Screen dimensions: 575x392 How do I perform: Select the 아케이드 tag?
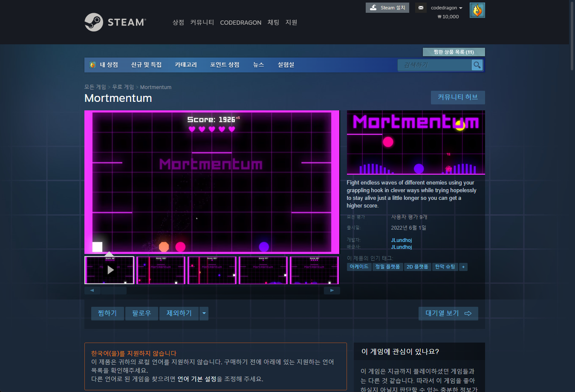pyautogui.click(x=359, y=267)
